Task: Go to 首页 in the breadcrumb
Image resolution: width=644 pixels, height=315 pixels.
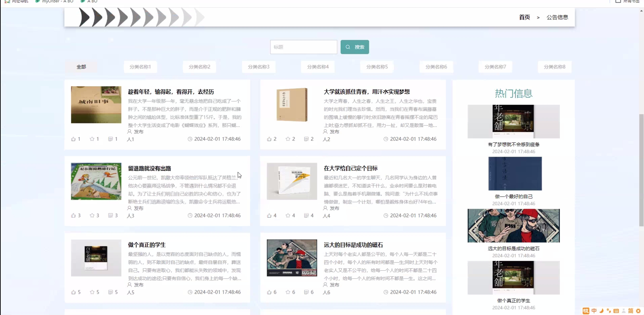Action: tap(524, 17)
